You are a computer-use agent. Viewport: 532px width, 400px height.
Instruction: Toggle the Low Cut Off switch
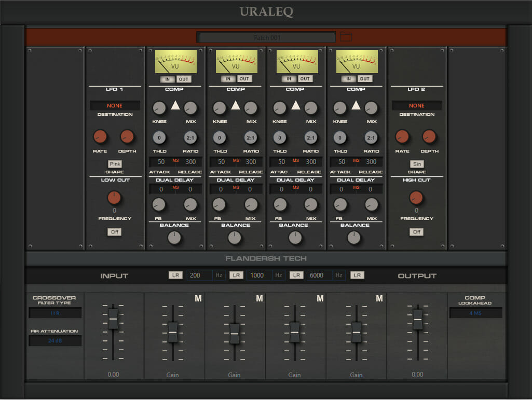[x=114, y=232]
